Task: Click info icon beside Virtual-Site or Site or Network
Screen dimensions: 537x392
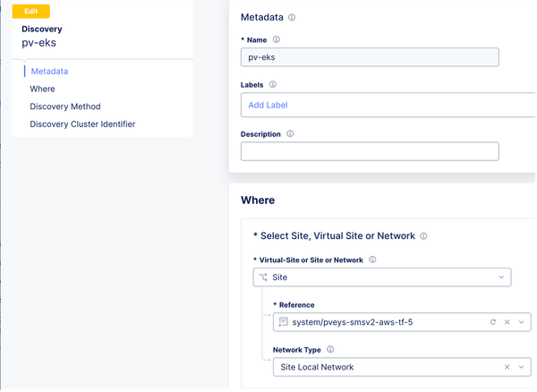Action: [x=372, y=260]
